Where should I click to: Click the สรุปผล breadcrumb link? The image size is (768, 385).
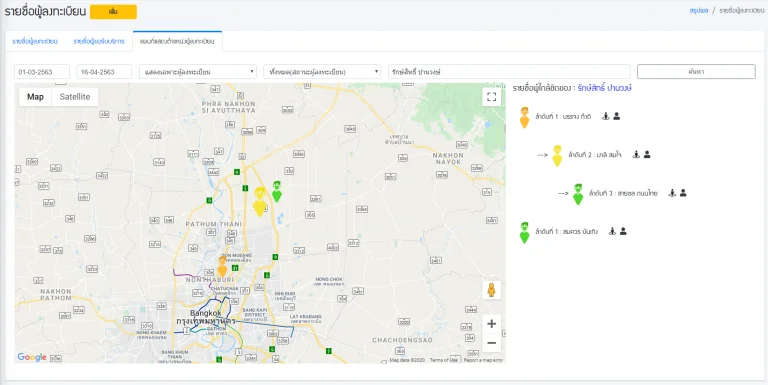click(698, 10)
